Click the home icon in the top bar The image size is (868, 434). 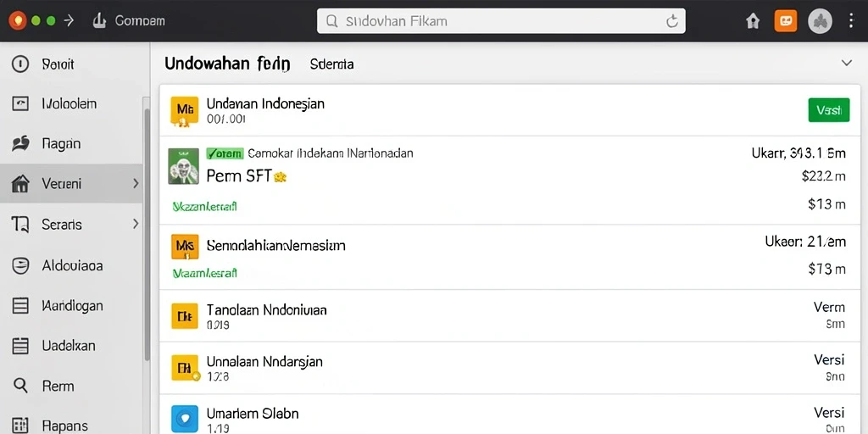[x=753, y=21]
